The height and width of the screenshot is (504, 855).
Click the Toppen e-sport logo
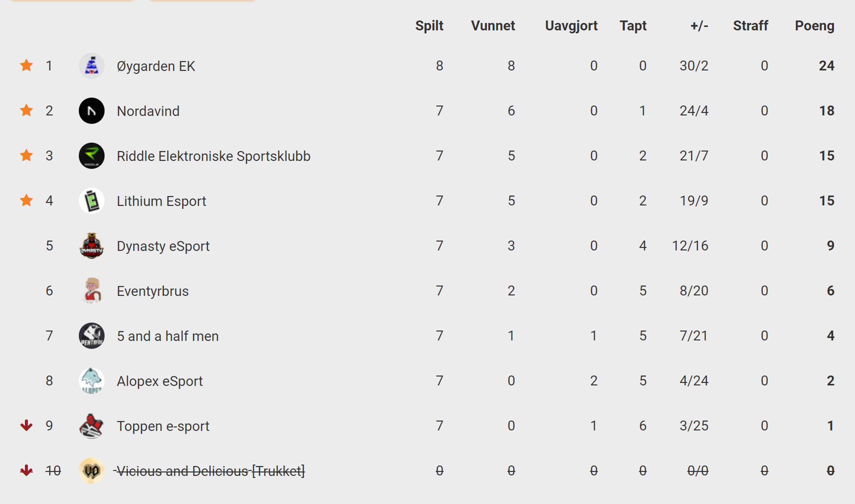(x=91, y=426)
